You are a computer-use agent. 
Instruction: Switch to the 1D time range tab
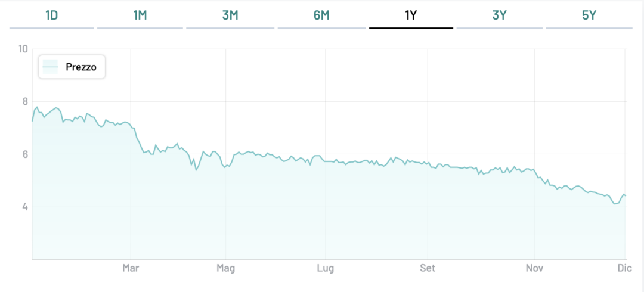pos(52,15)
